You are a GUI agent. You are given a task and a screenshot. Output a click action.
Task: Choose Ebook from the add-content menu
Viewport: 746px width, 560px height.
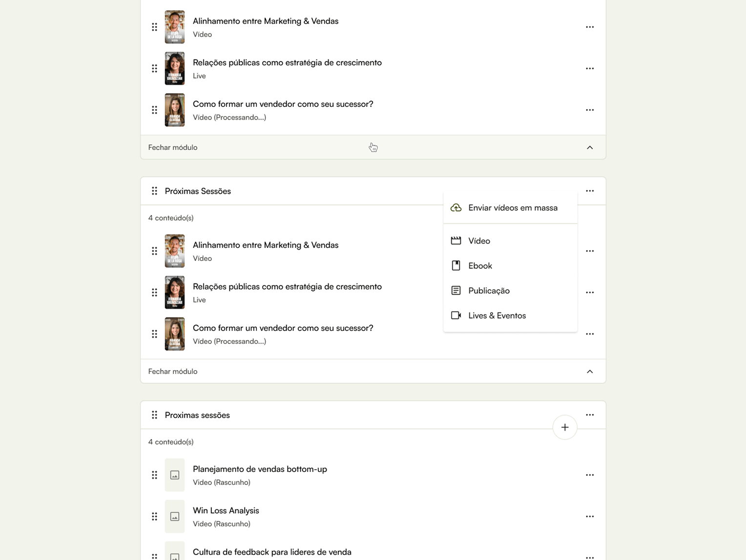tap(479, 266)
